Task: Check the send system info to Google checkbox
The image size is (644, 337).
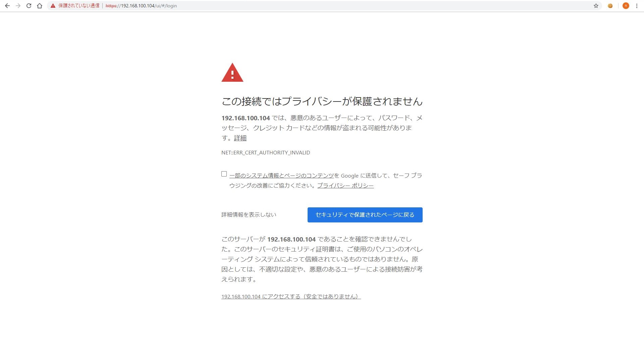Action: tap(224, 174)
